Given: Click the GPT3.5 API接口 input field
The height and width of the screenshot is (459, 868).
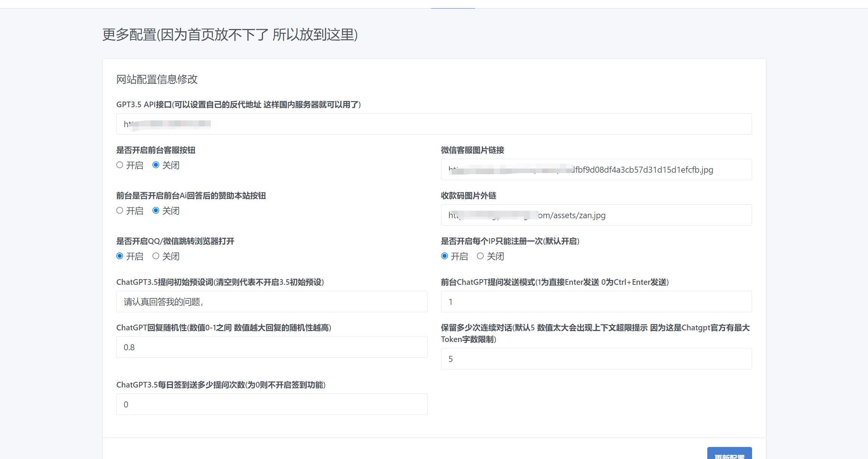Looking at the screenshot, I should pyautogui.click(x=434, y=124).
